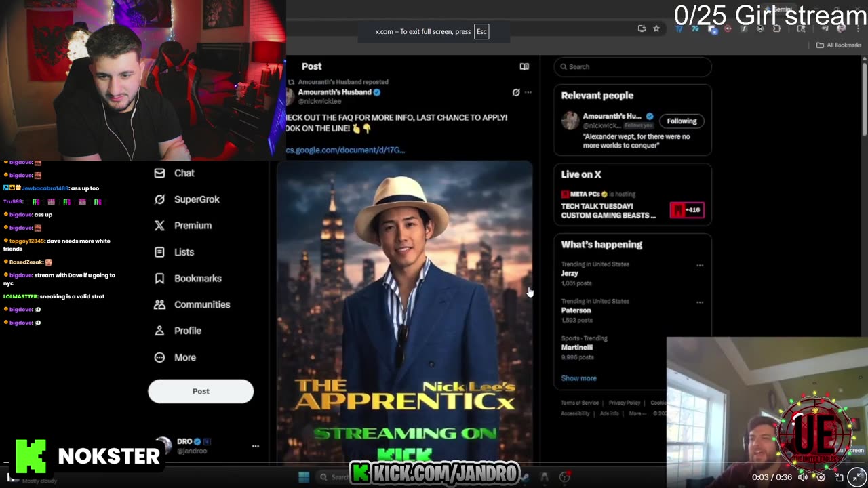Open Premium in the X sidebar
The height and width of the screenshot is (488, 868).
pos(183,226)
